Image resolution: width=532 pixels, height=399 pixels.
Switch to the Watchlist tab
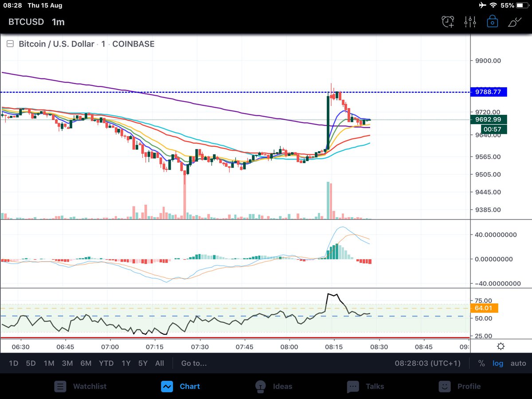click(x=80, y=386)
